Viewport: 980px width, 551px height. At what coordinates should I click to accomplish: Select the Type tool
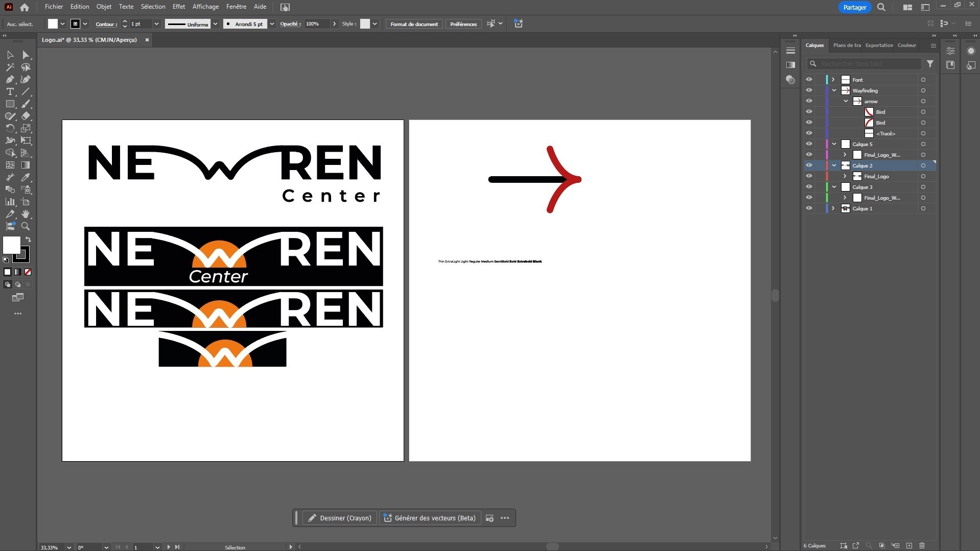pos(10,91)
